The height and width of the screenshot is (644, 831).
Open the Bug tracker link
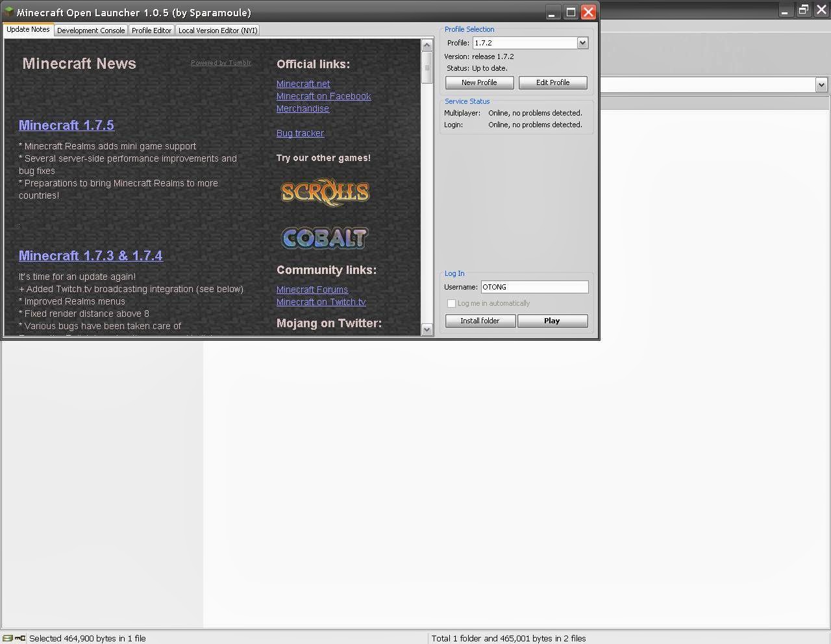300,133
